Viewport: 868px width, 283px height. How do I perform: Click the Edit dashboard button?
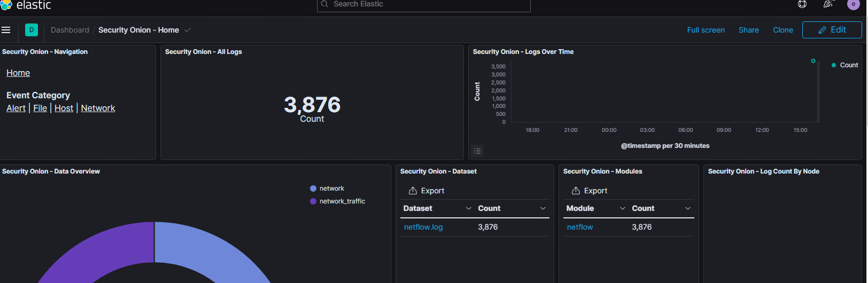[x=832, y=30]
